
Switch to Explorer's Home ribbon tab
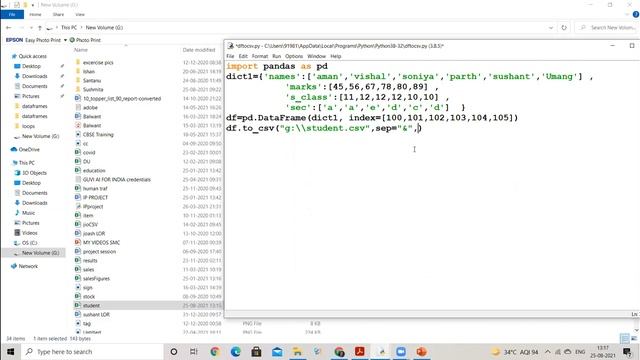pos(35,15)
